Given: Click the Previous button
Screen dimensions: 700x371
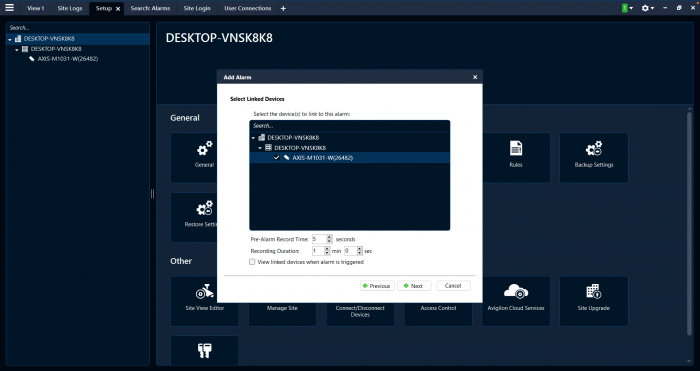Looking at the screenshot, I should [x=377, y=286].
